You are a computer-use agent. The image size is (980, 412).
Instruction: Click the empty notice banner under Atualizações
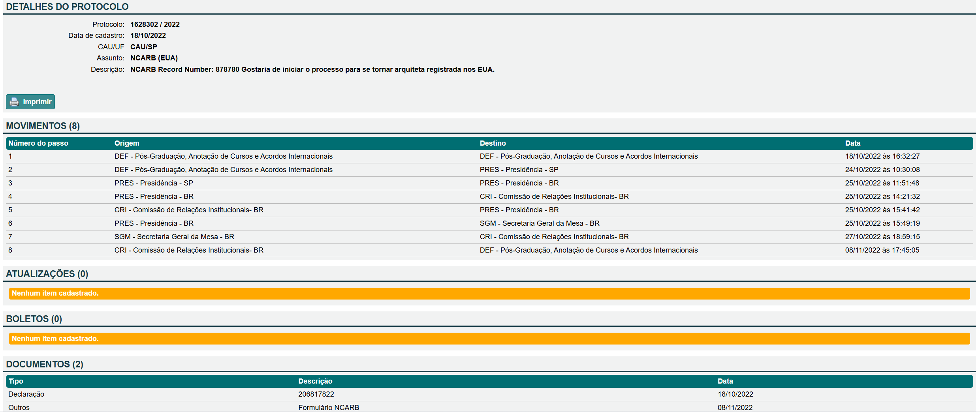[489, 293]
